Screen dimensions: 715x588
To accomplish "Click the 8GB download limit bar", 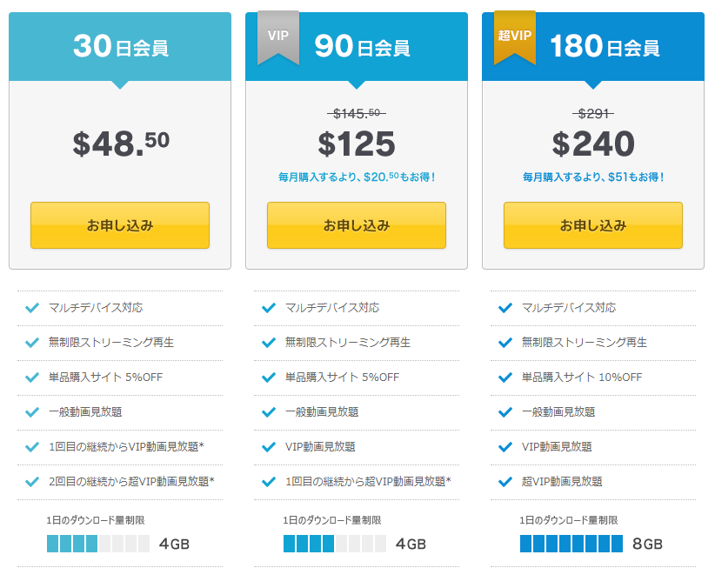I will [571, 545].
